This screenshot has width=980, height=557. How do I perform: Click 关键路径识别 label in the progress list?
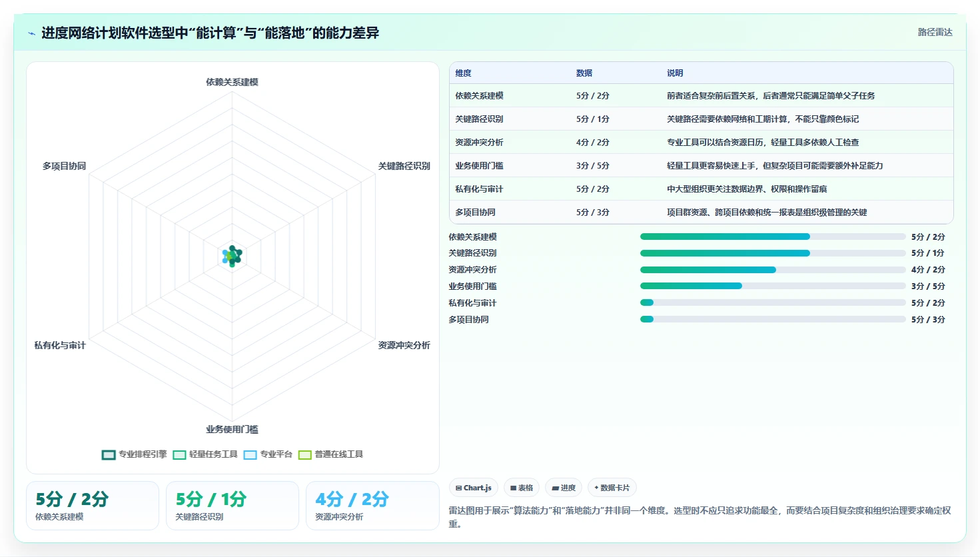[x=472, y=253]
